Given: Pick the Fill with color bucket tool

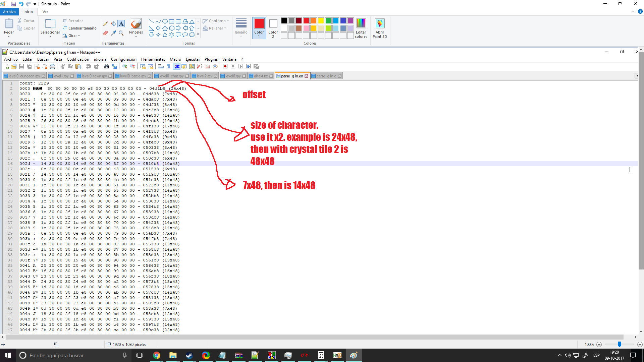Looking at the screenshot, I should click(x=113, y=24).
